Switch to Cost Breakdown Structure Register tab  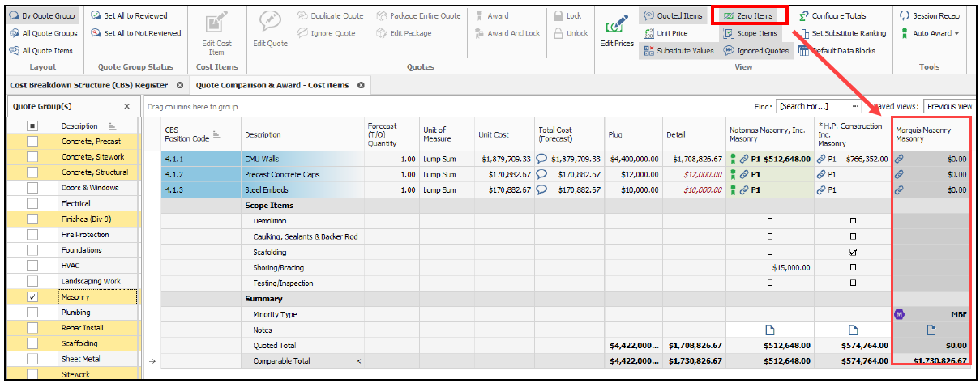coord(88,85)
